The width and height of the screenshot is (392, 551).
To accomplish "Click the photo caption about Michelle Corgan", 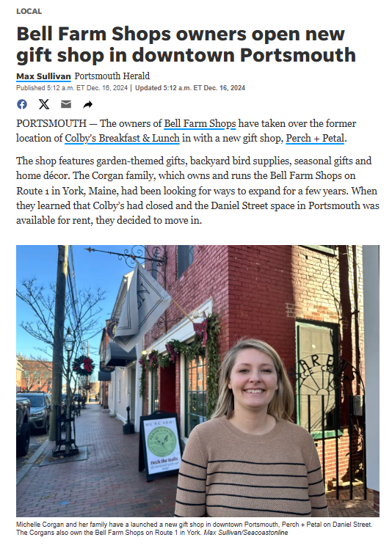I will (x=194, y=528).
